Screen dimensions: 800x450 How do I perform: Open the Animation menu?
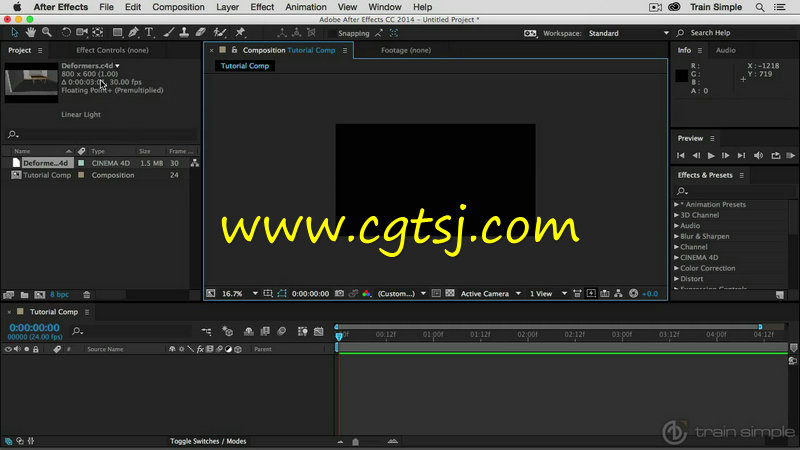point(306,7)
